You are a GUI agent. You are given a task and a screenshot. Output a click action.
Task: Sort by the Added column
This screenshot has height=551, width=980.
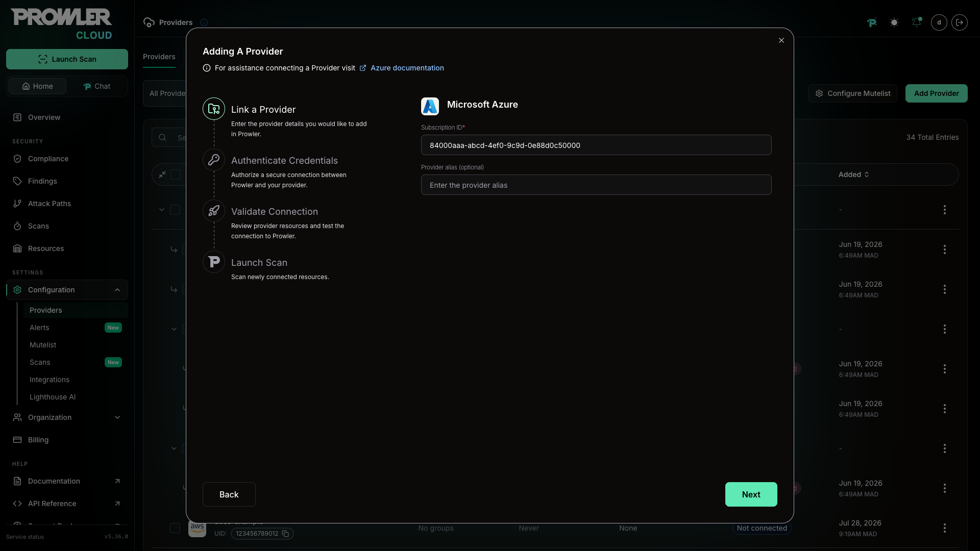853,174
